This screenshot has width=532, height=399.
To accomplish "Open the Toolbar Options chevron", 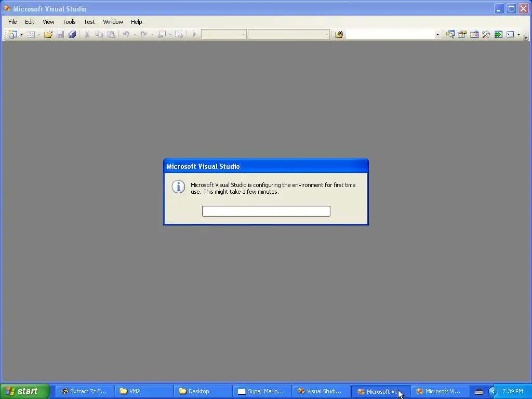I will coord(526,37).
